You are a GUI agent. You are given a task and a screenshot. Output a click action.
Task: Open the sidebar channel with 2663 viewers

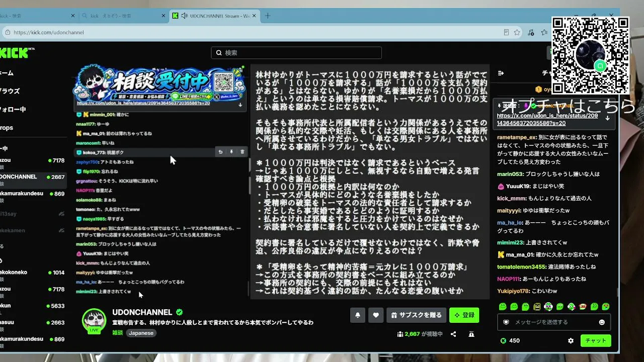[33, 325]
